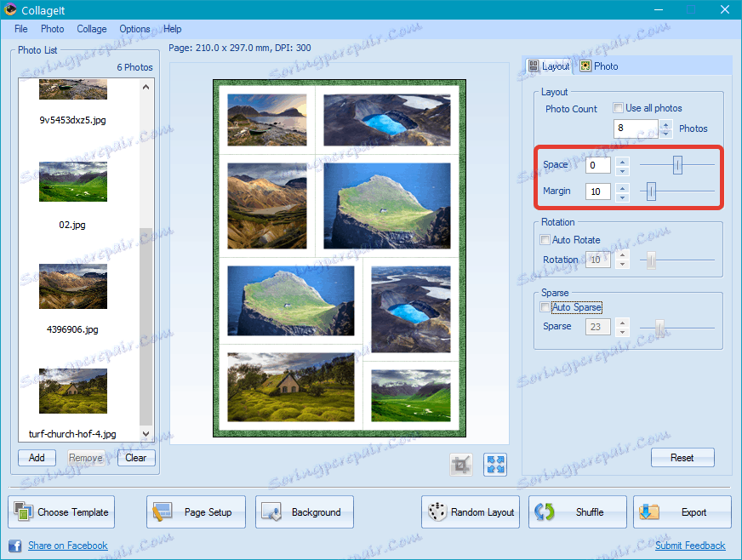Open the Share on Facebook link
The width and height of the screenshot is (742, 560).
[68, 546]
